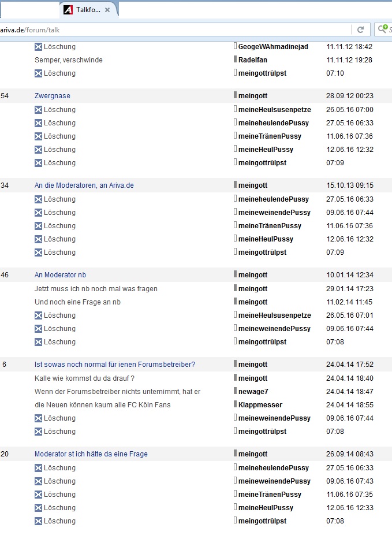Close the Talkforum browser tab
Image resolution: width=392 pixels, height=535 pixels.
(107, 10)
